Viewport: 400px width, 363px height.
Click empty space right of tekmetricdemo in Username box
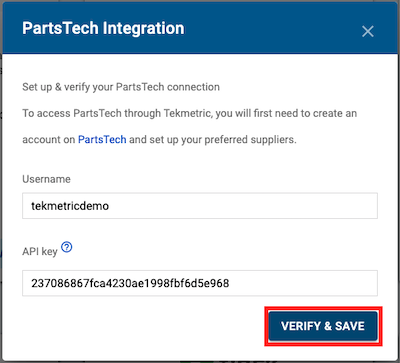[243, 206]
